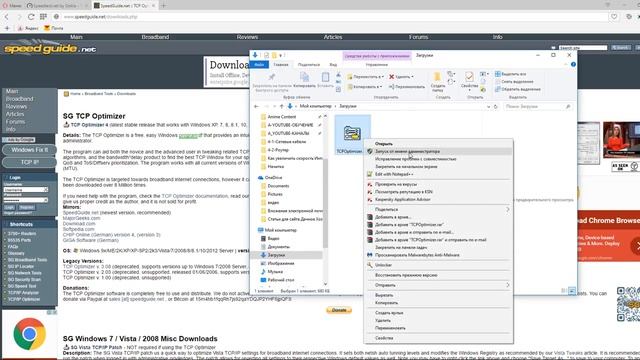
Task: Click 'Мой компьютер' in the address breadcrumb
Action: pos(316,106)
